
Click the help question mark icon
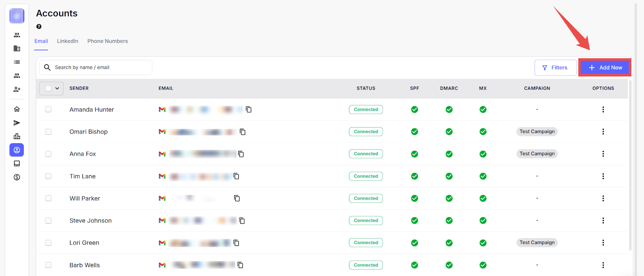(x=39, y=27)
